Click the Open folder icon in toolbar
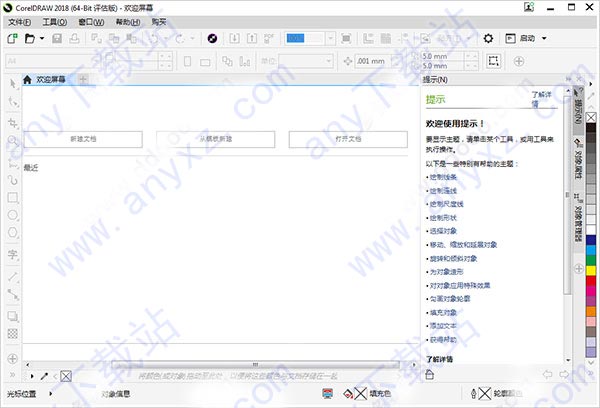This screenshot has height=408, width=600. [29, 38]
